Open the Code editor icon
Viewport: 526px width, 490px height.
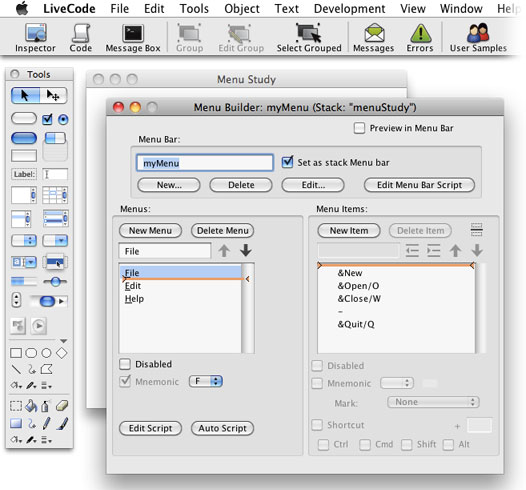click(x=81, y=38)
